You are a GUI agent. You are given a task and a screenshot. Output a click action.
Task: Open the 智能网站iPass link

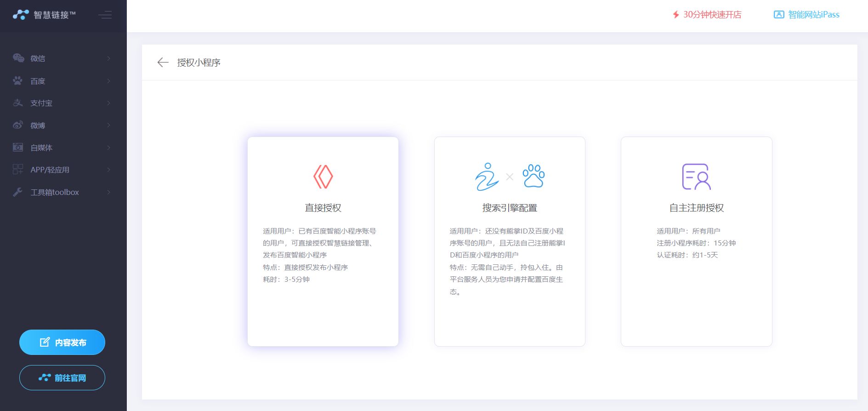tap(807, 15)
